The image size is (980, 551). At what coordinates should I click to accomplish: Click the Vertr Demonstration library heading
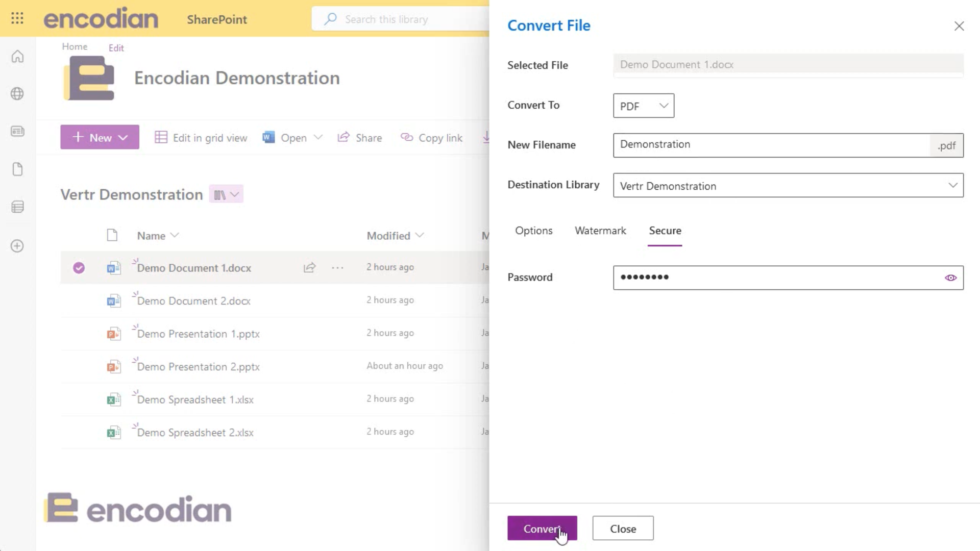(x=132, y=194)
